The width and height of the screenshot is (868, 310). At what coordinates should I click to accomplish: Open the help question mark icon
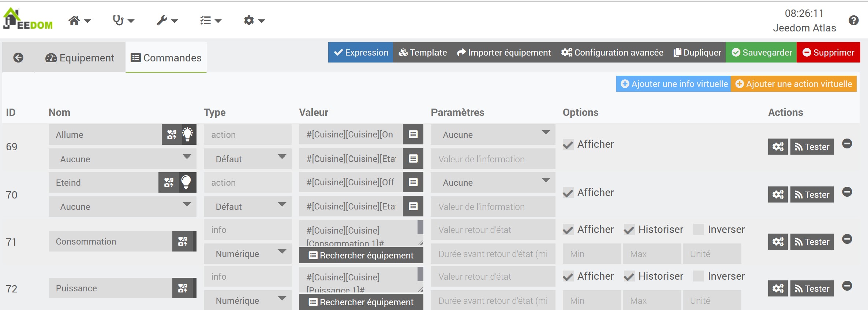pyautogui.click(x=854, y=20)
